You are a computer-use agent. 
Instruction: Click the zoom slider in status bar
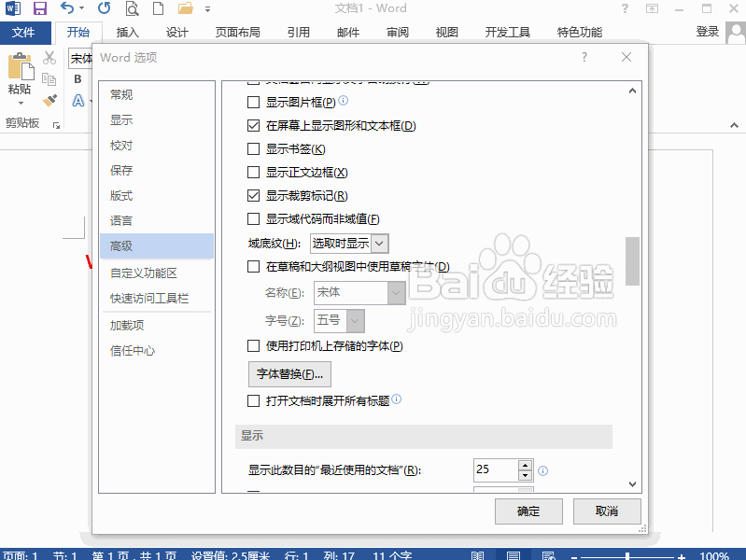627,556
